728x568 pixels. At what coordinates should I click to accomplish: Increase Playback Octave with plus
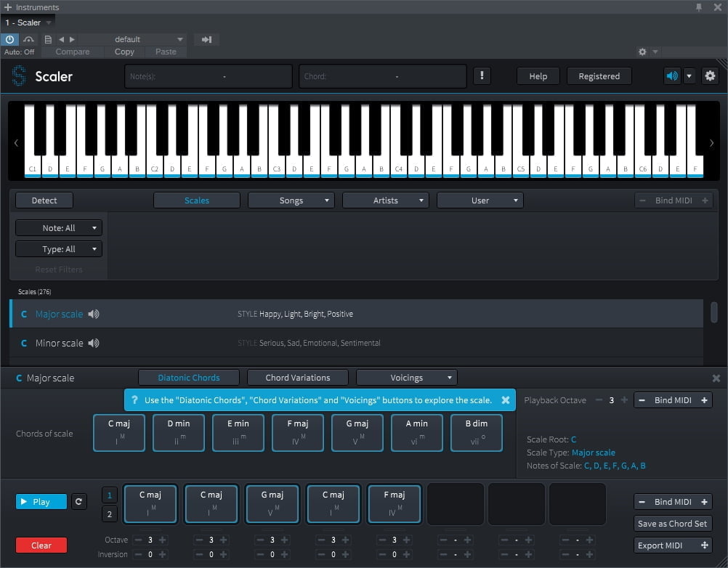click(x=624, y=400)
